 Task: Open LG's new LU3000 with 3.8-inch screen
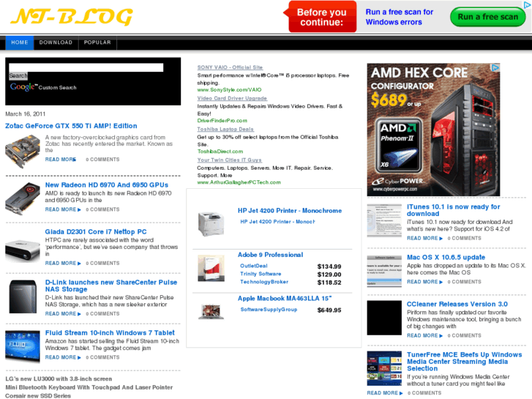click(x=59, y=379)
